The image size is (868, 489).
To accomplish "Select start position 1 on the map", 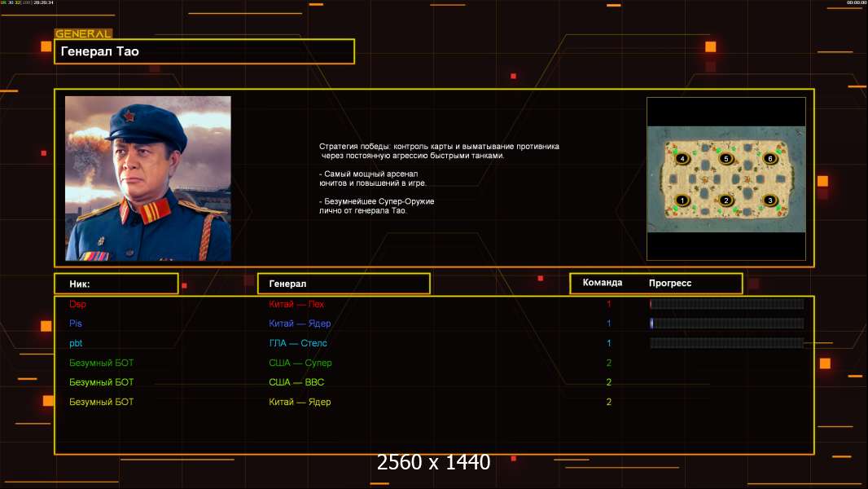I will pos(682,200).
